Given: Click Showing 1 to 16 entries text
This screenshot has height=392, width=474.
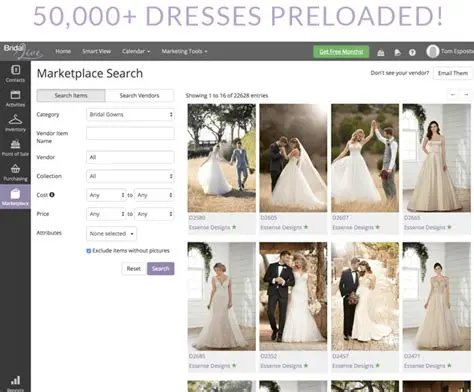Looking at the screenshot, I should click(227, 95).
